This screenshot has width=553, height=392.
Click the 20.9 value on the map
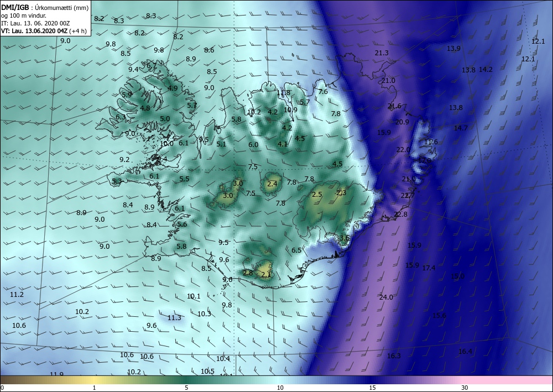(x=402, y=122)
